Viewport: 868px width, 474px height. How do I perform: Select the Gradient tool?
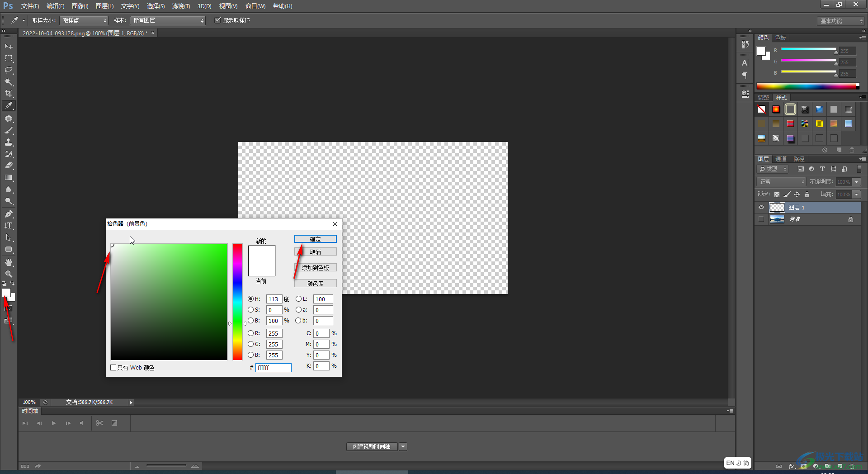pos(9,177)
